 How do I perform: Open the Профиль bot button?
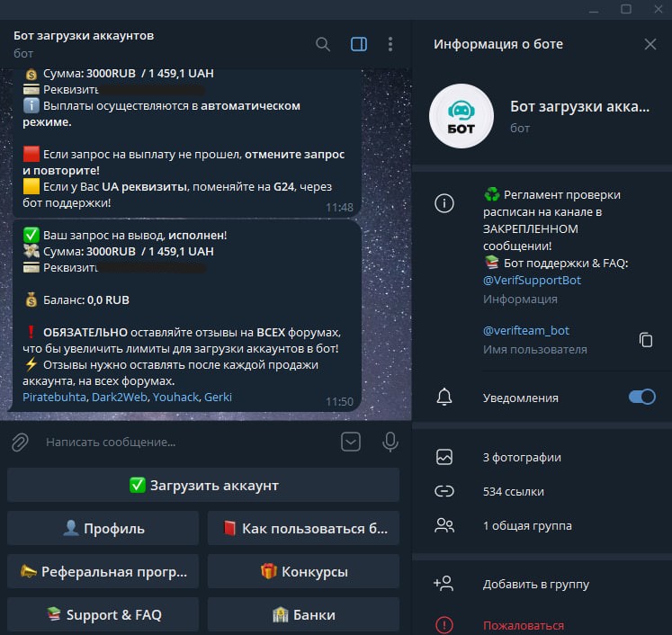pos(103,528)
